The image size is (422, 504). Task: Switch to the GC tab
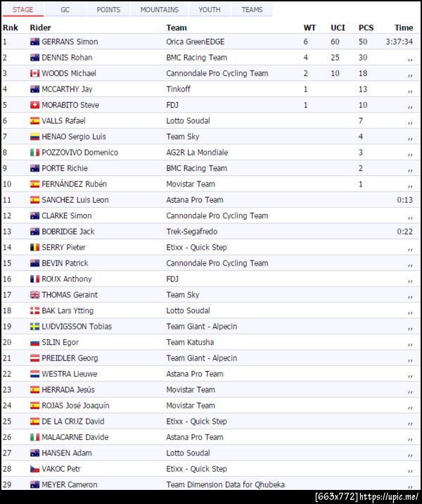tap(65, 10)
